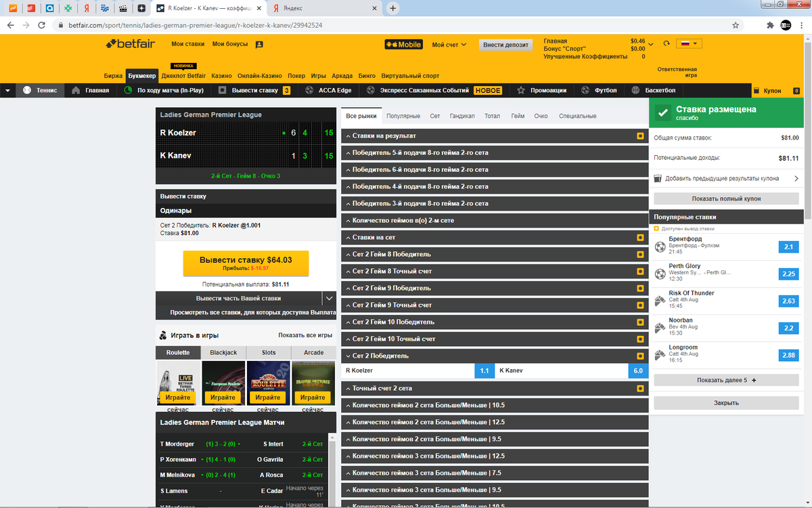Refresh balance with the circular arrow icon

[667, 43]
